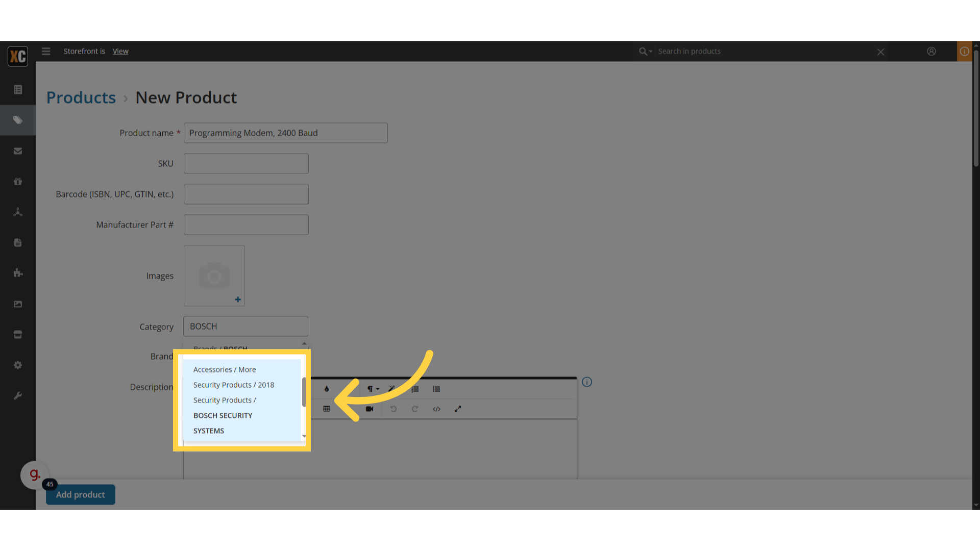Click the Category field containing BOSCH
980x551 pixels.
[246, 327]
